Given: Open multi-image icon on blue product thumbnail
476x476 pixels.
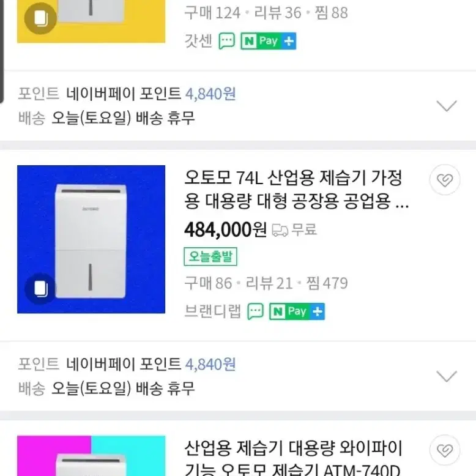Looking at the screenshot, I should click(40, 288).
